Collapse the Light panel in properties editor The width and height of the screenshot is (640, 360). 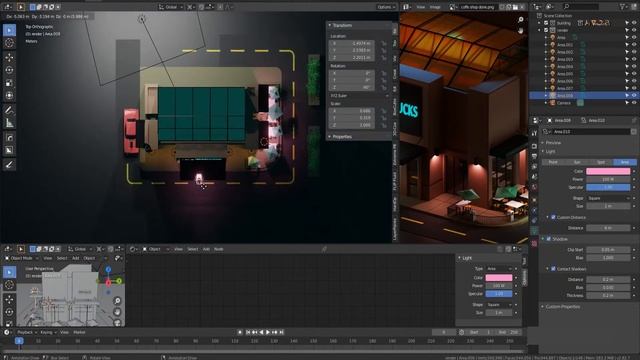[549, 151]
